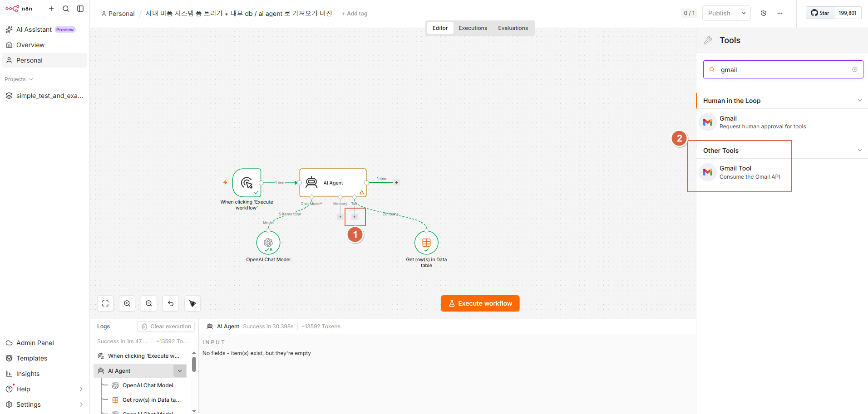868x414 pixels.
Task: Open Publish dropdown arrow
Action: (x=744, y=13)
